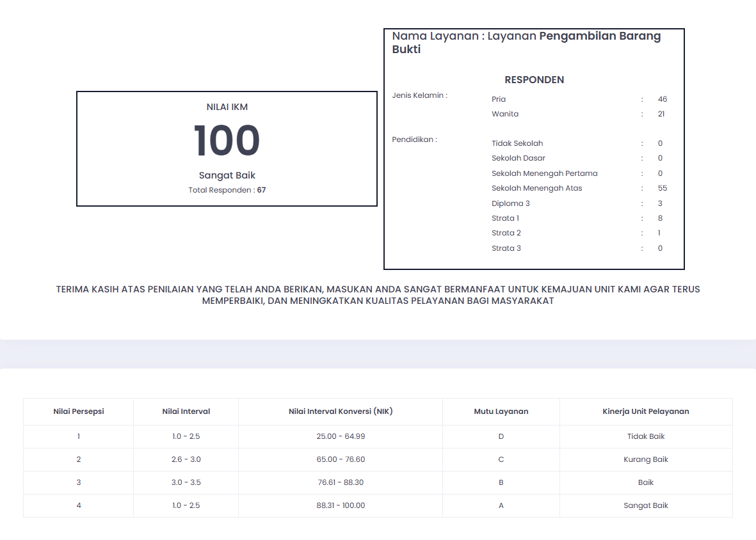
Task: Select the Sekolah Menengah Atas row
Action: click(x=579, y=188)
